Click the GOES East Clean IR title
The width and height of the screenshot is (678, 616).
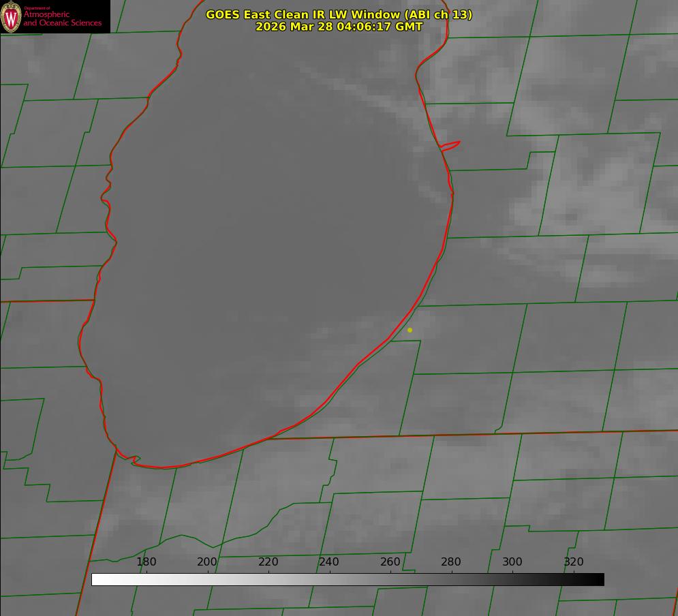[339, 14]
